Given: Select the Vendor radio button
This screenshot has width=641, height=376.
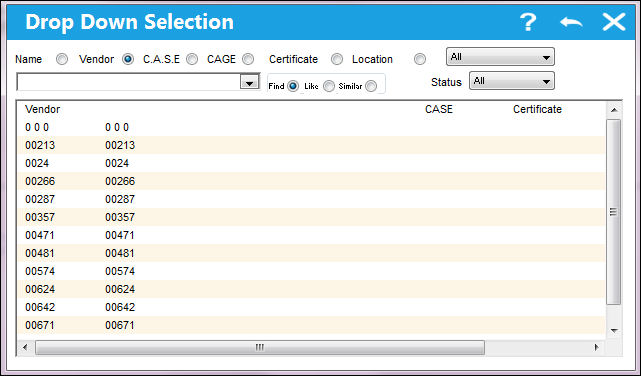Looking at the screenshot, I should point(128,59).
